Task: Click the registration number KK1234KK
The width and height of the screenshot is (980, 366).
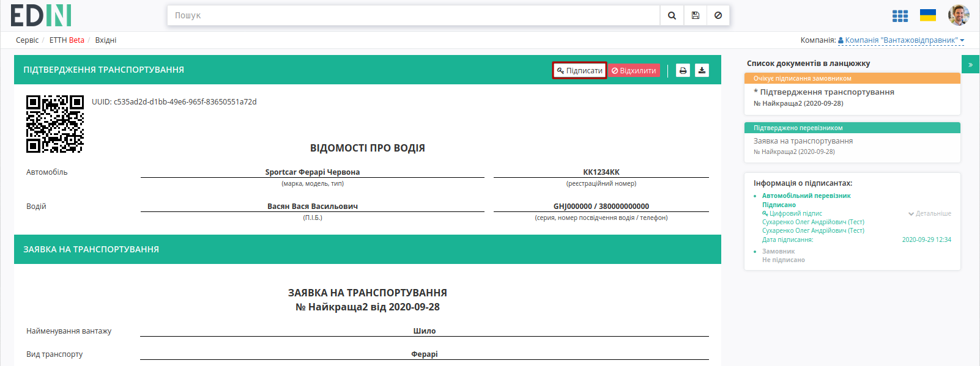Action: pyautogui.click(x=601, y=172)
